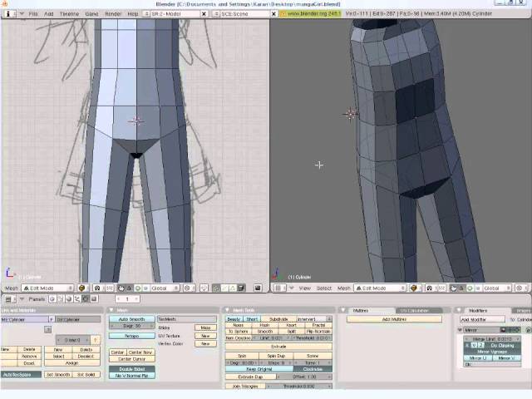This screenshot has width=532, height=399.
Task: Click the current frame number field
Action: point(127,299)
